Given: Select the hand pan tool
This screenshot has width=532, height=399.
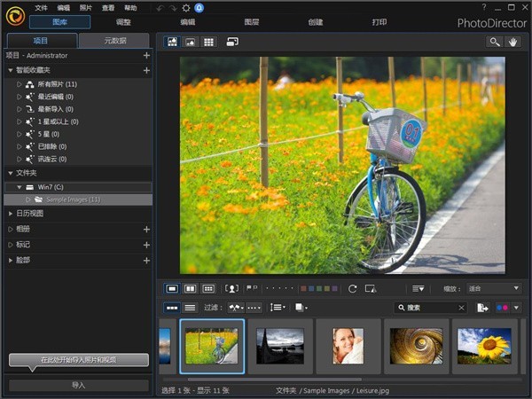Looking at the screenshot, I should tap(513, 42).
